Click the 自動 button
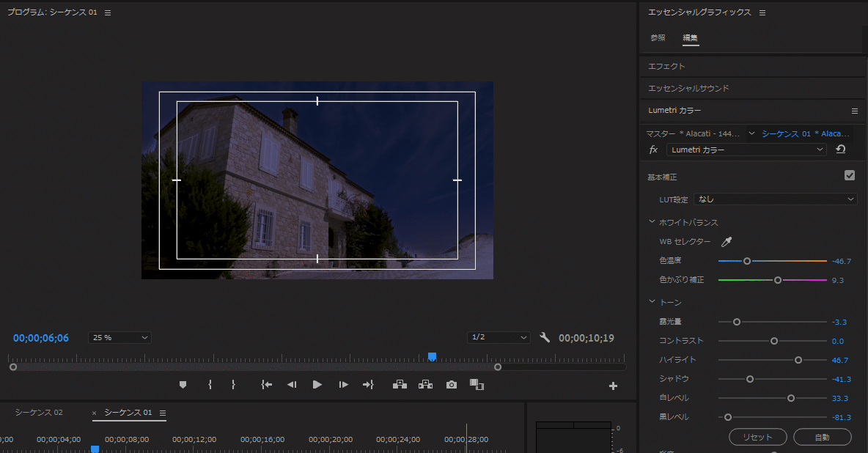 822,437
